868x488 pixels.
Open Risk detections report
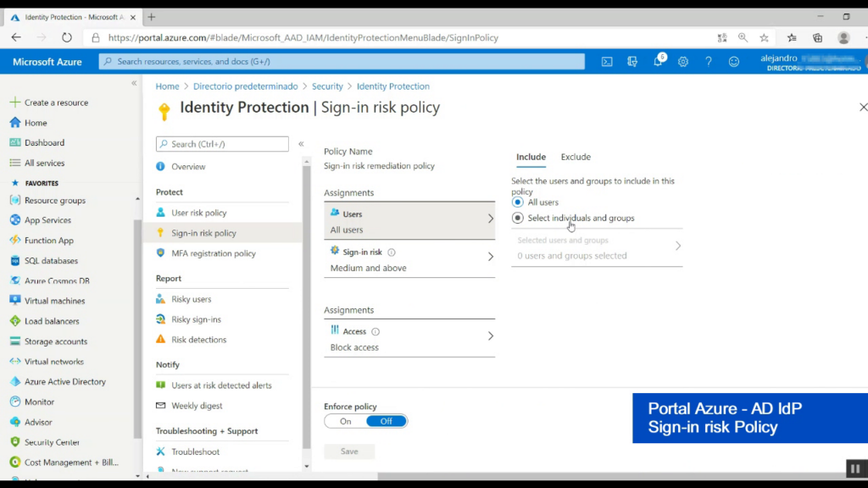pos(191,340)
